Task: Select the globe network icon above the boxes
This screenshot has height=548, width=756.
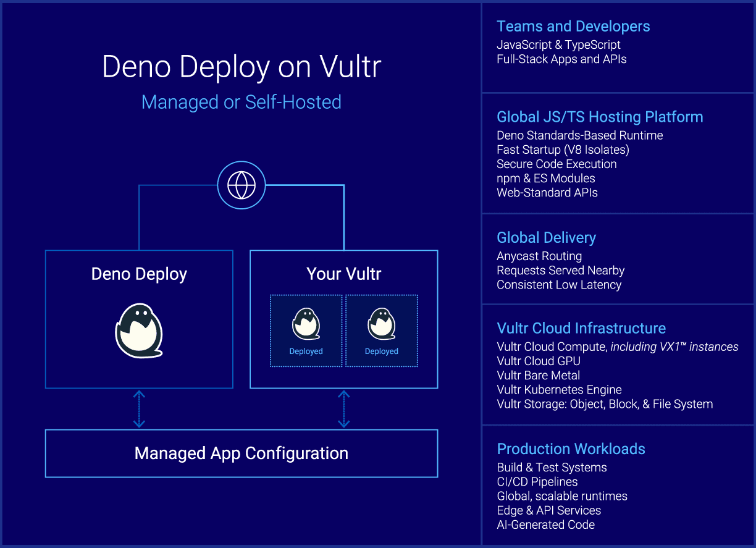Action: 241,185
